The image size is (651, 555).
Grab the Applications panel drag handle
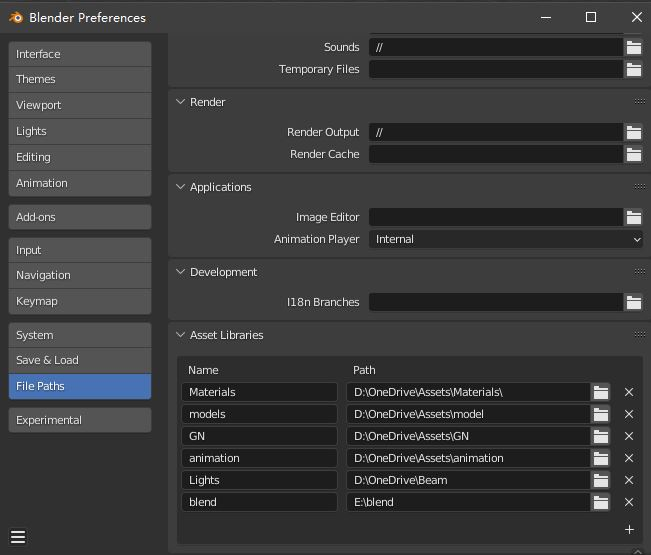(x=639, y=187)
